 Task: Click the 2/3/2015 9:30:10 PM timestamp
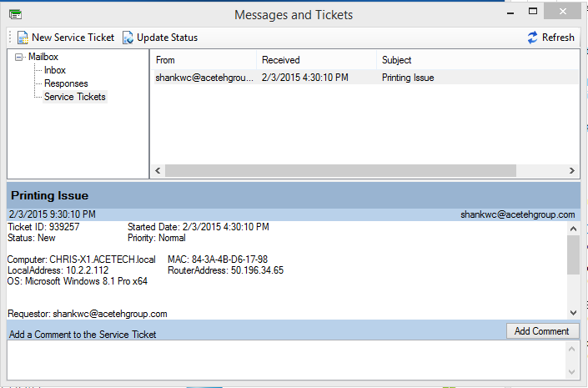click(x=52, y=214)
